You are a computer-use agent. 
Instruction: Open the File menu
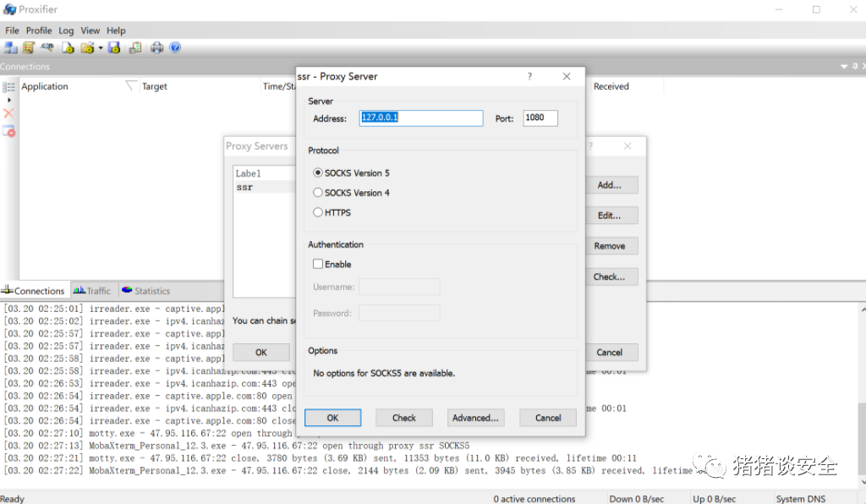click(x=12, y=30)
